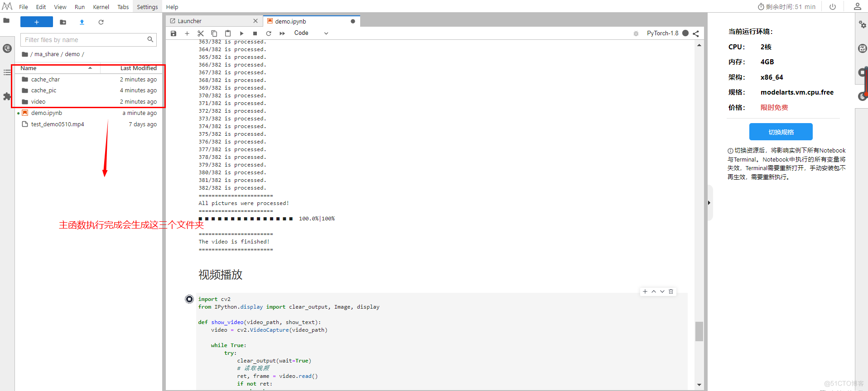This screenshot has width=868, height=391.
Task: Select test_demo0510.mp4 file
Action: pyautogui.click(x=89, y=124)
